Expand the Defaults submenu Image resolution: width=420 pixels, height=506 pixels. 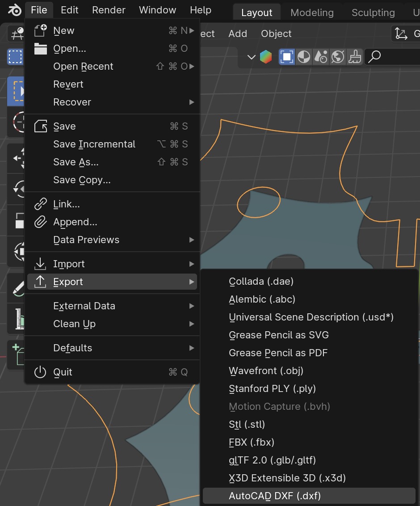pyautogui.click(x=112, y=348)
